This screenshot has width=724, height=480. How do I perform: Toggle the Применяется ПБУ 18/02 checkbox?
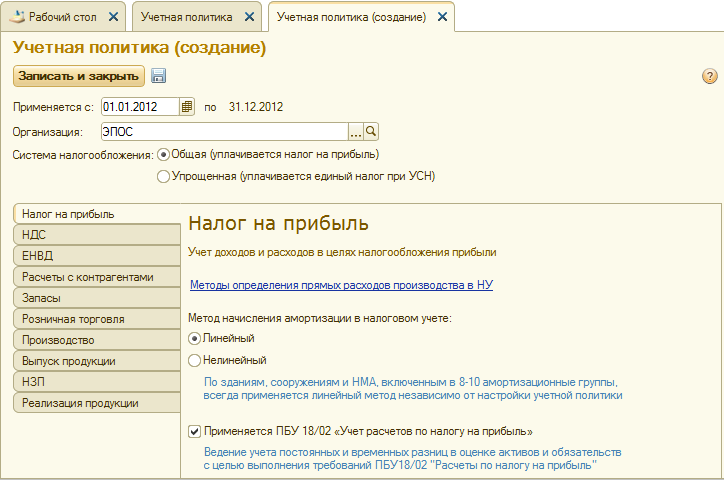[x=194, y=432]
